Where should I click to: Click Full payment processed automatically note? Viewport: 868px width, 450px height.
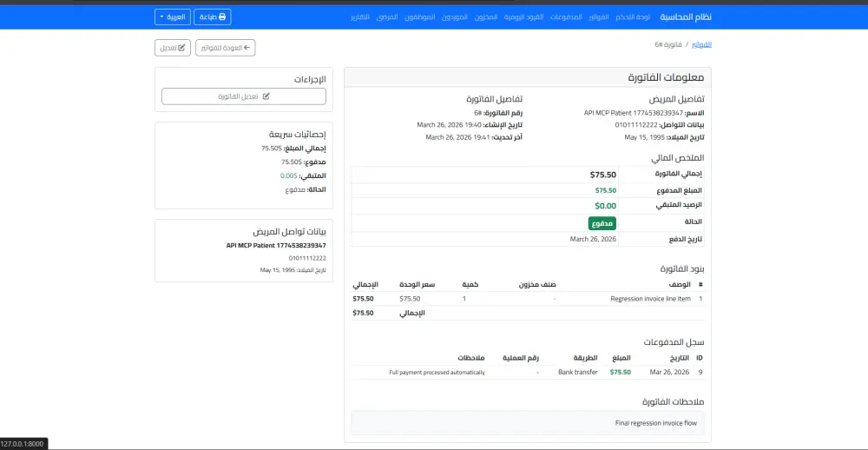437,373
